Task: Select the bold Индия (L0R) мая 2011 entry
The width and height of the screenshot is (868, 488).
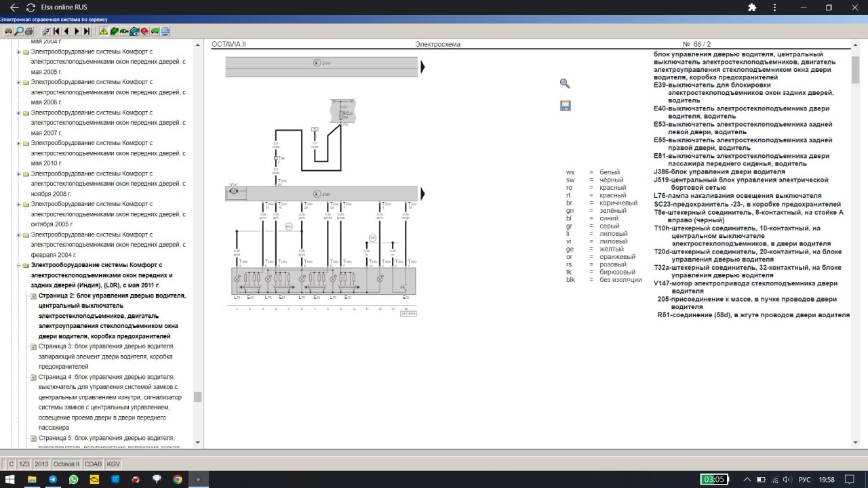Action: pyautogui.click(x=102, y=275)
